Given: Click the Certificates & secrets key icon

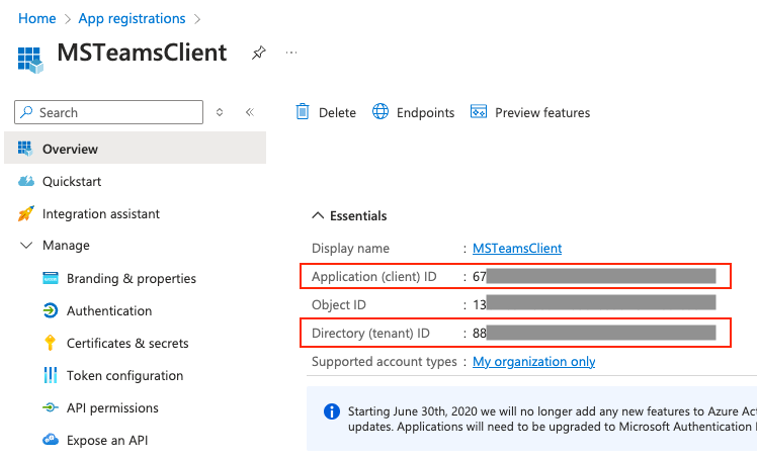Looking at the screenshot, I should click(50, 343).
